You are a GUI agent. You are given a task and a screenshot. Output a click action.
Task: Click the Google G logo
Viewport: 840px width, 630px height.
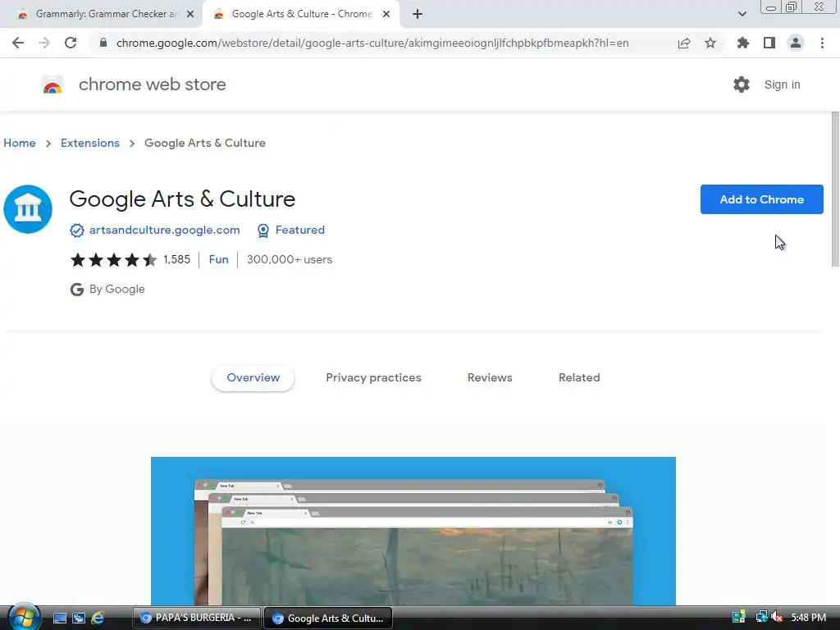[x=76, y=290]
